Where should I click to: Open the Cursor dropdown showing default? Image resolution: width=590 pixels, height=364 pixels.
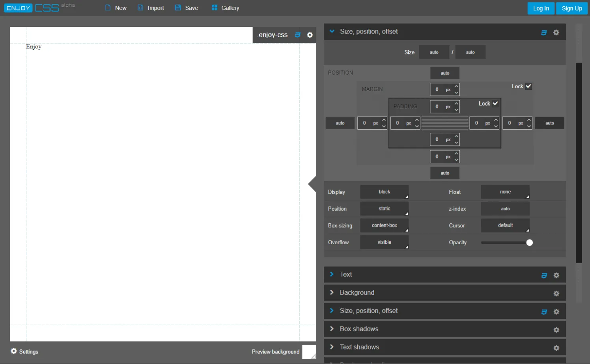click(505, 225)
